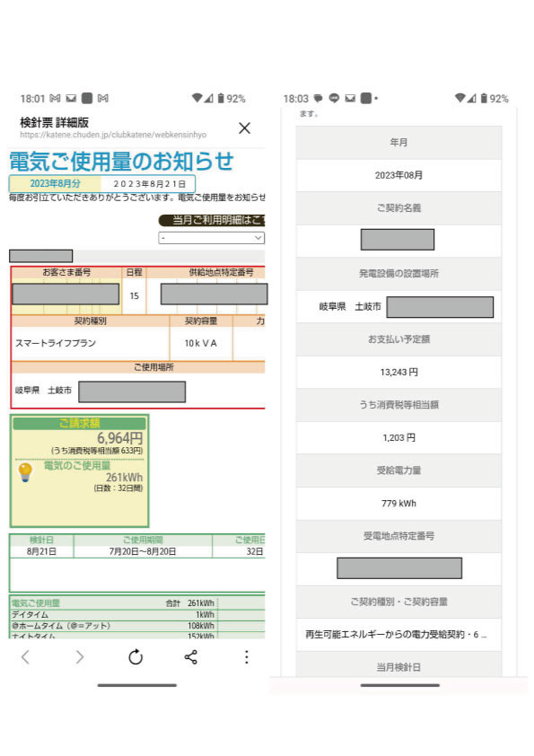Select the 779 kWh value

pyautogui.click(x=398, y=504)
